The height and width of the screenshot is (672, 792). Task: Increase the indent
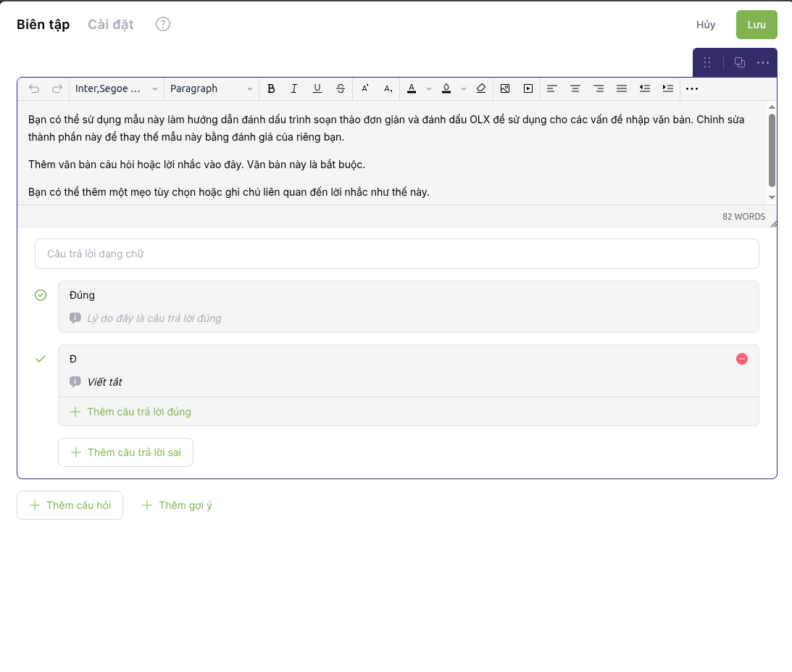[668, 89]
